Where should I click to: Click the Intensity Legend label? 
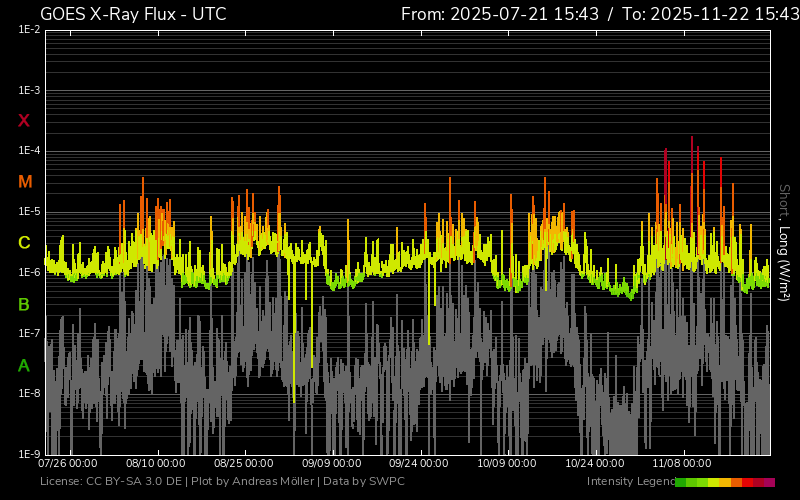click(629, 482)
